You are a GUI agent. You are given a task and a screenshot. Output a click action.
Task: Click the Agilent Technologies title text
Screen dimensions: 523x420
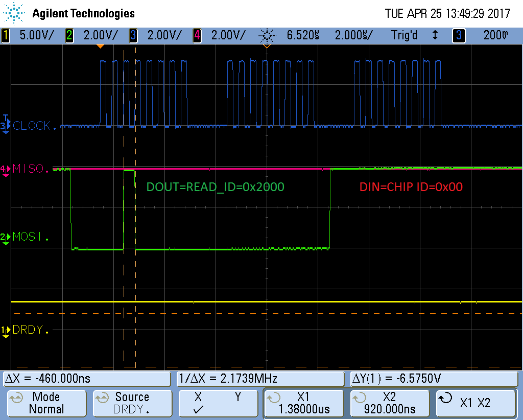pos(83,13)
